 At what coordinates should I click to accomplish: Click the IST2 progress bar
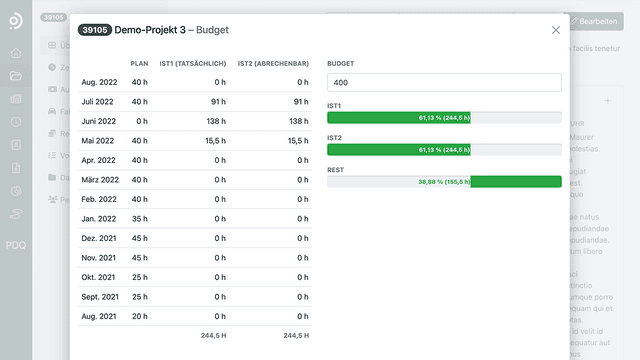point(444,150)
